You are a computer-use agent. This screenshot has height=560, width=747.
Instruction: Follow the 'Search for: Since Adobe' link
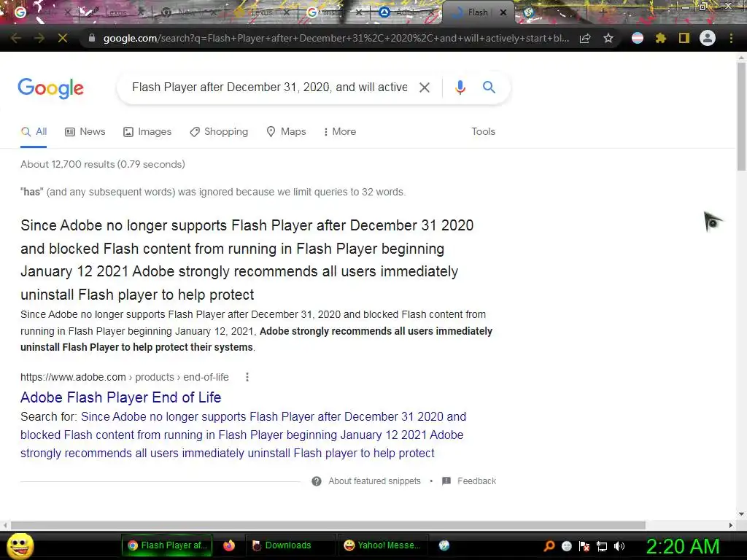[243, 435]
